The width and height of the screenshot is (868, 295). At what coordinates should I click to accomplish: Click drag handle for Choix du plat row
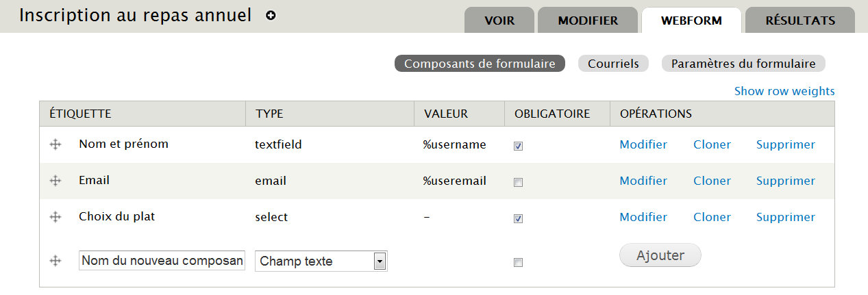(x=56, y=217)
